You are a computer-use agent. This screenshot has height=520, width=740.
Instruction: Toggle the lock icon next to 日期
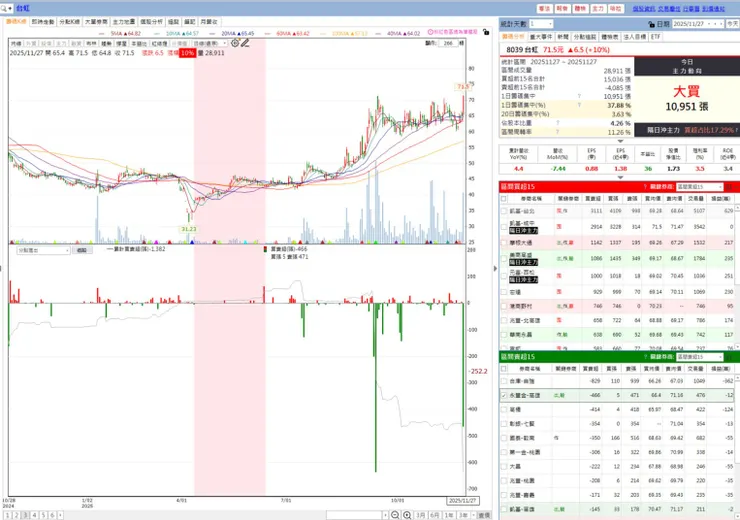point(651,24)
